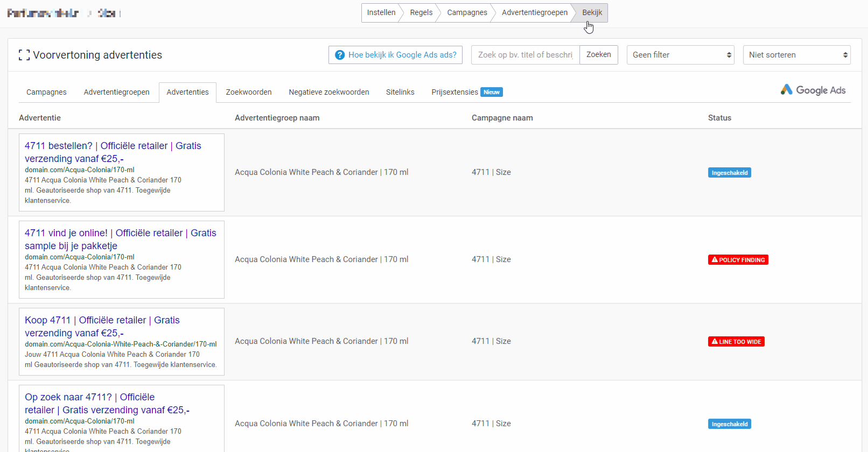The image size is (868, 452).
Task: Click the Campagne naam column header
Action: (x=502, y=118)
